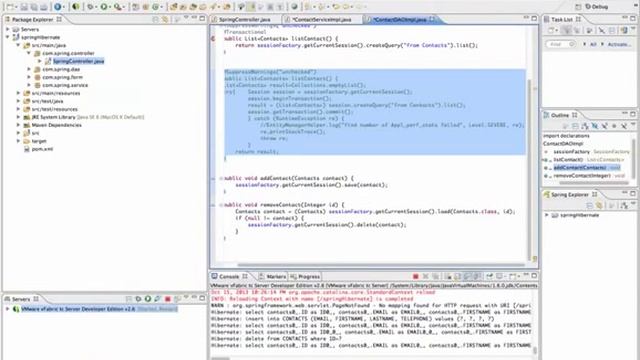Expand springHibernate in Spring Explorer
Image resolution: width=640 pixels, height=360 pixels.
tap(547, 215)
